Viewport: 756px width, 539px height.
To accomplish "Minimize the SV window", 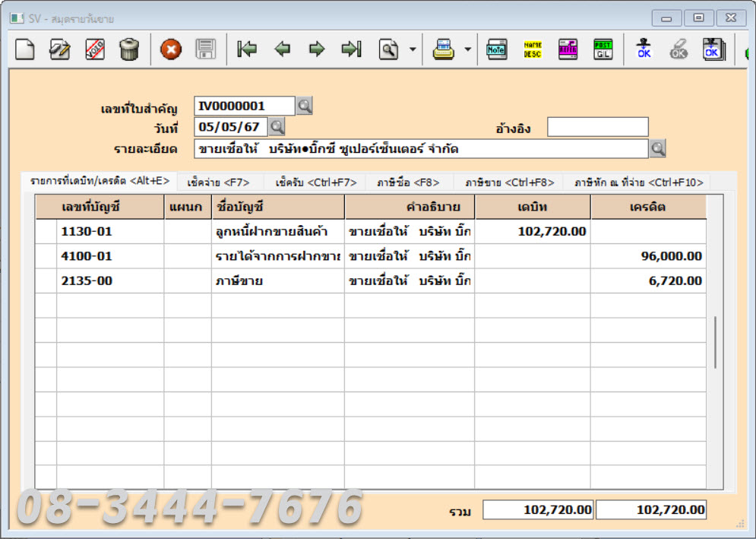I will click(x=667, y=18).
